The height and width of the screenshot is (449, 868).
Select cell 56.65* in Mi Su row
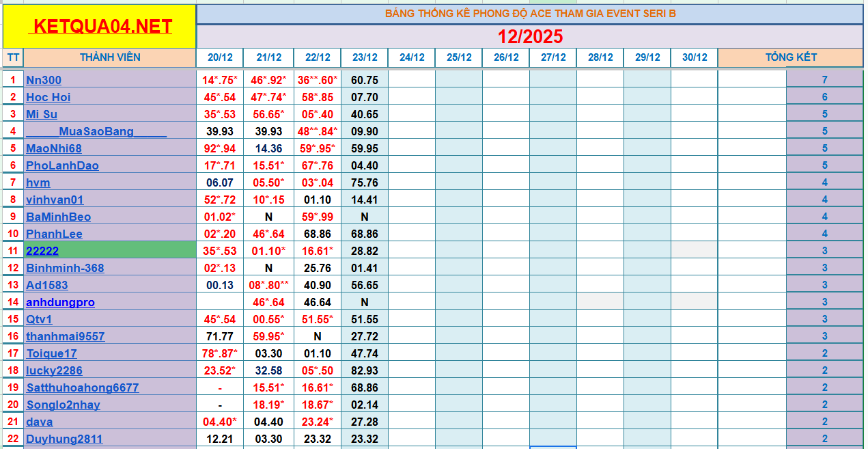(x=269, y=114)
